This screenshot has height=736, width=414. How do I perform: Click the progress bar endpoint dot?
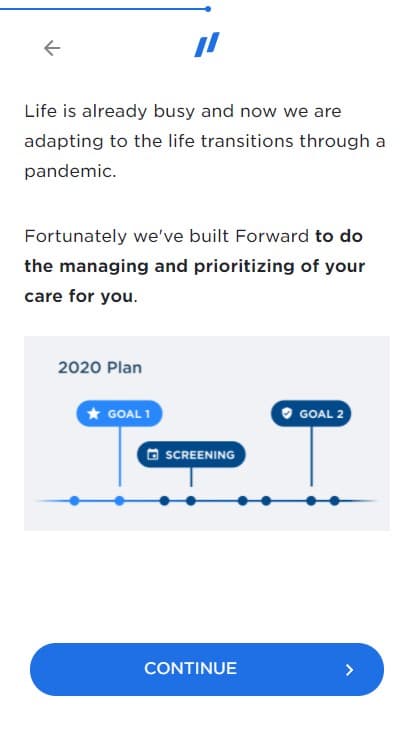tap(208, 9)
